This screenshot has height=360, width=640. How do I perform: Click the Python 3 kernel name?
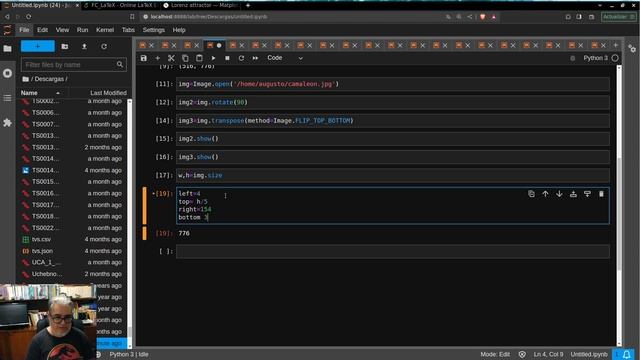(595, 58)
